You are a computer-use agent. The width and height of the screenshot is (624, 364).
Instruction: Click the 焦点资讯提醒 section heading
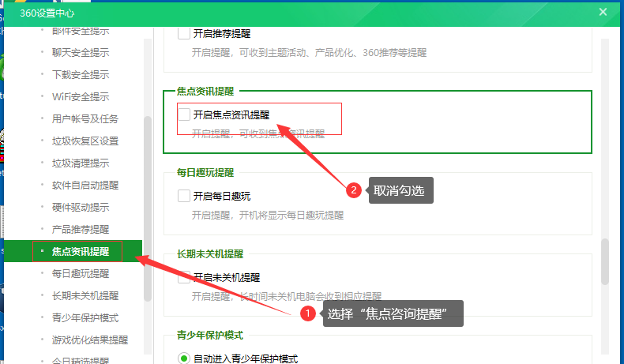[x=205, y=91]
